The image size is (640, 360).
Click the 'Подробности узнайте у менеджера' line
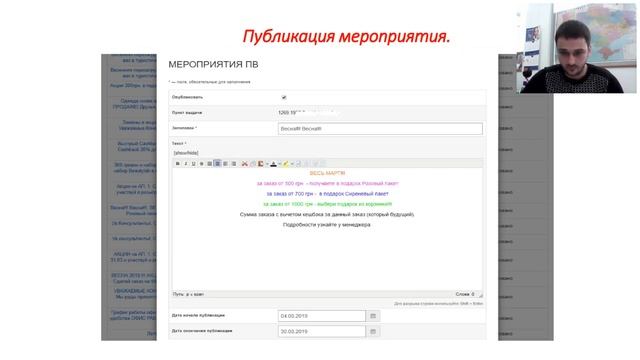(327, 225)
